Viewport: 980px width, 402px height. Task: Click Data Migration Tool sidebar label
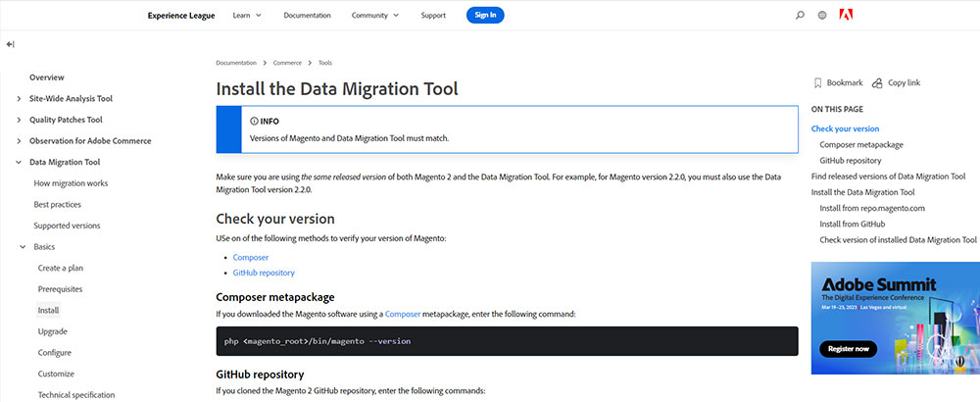65,163
